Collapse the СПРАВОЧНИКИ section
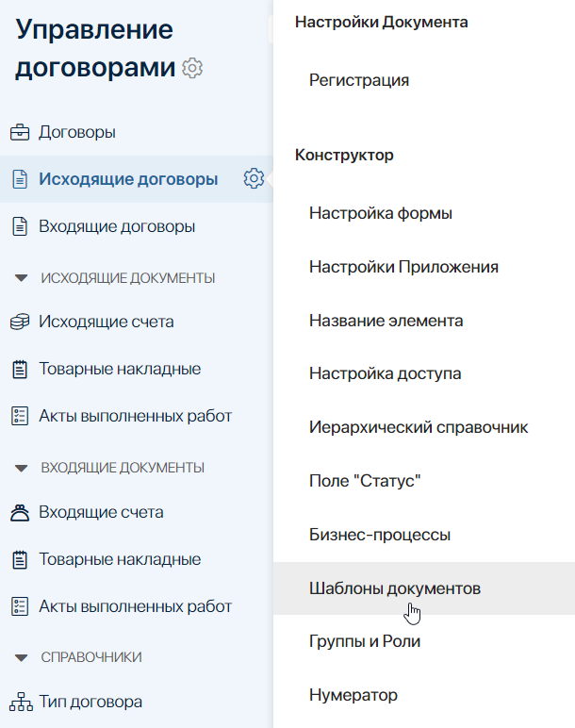This screenshot has width=575, height=728. (x=22, y=657)
